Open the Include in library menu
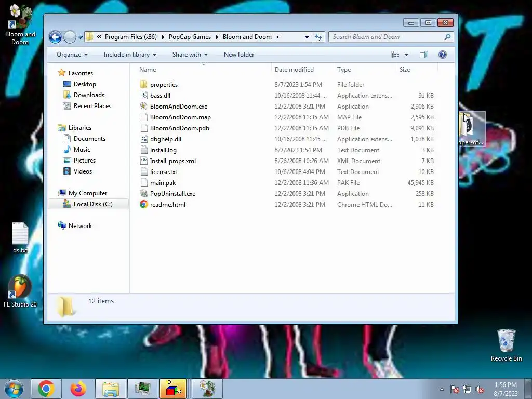Viewport: 532px width, 399px height. (x=130, y=54)
